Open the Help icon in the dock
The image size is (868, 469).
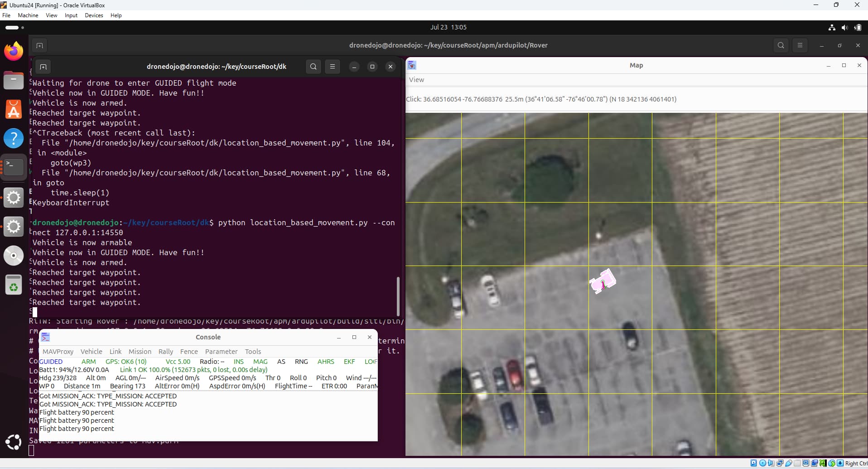point(14,138)
